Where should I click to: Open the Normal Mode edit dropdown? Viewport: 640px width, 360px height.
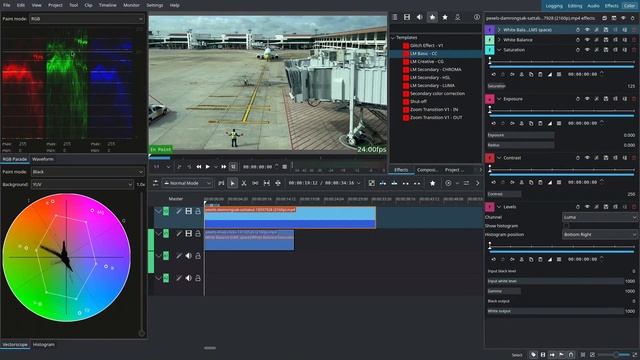click(x=187, y=183)
